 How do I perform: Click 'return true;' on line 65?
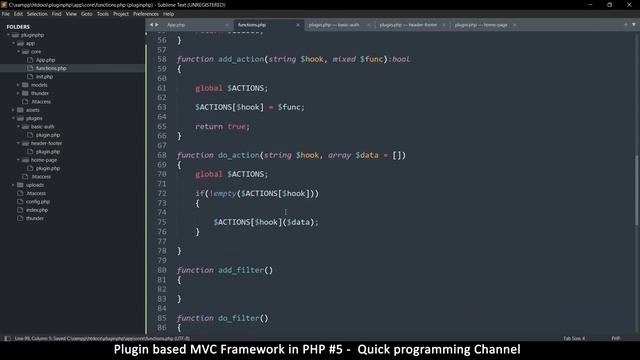[x=222, y=127]
